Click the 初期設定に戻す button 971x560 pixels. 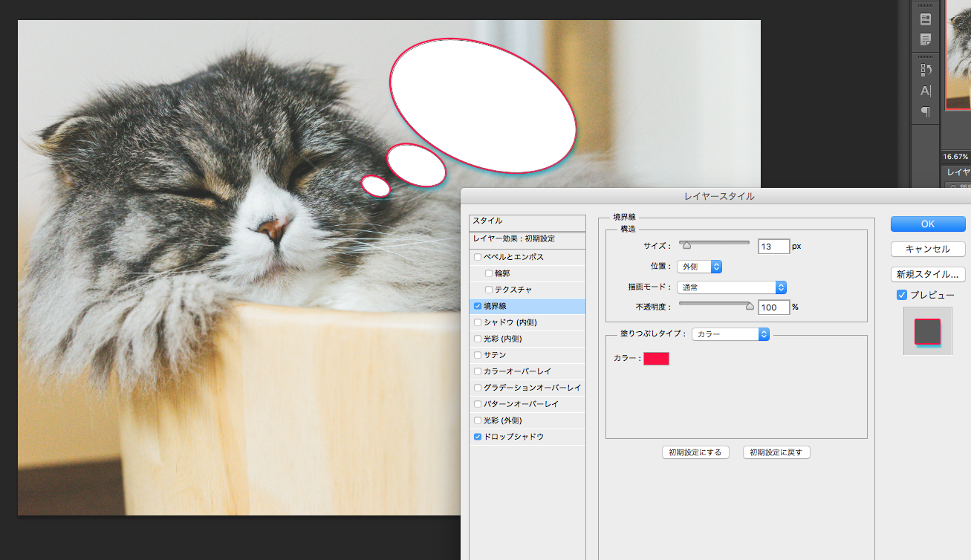tap(776, 452)
